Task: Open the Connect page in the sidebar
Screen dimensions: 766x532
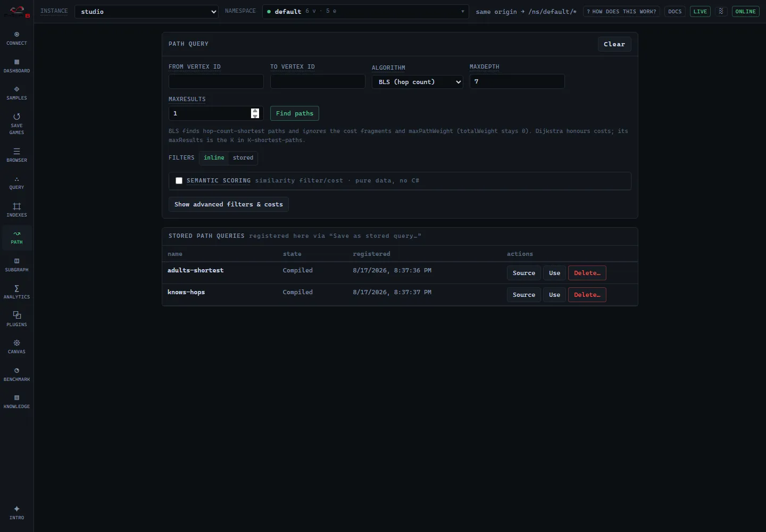Action: pos(16,38)
